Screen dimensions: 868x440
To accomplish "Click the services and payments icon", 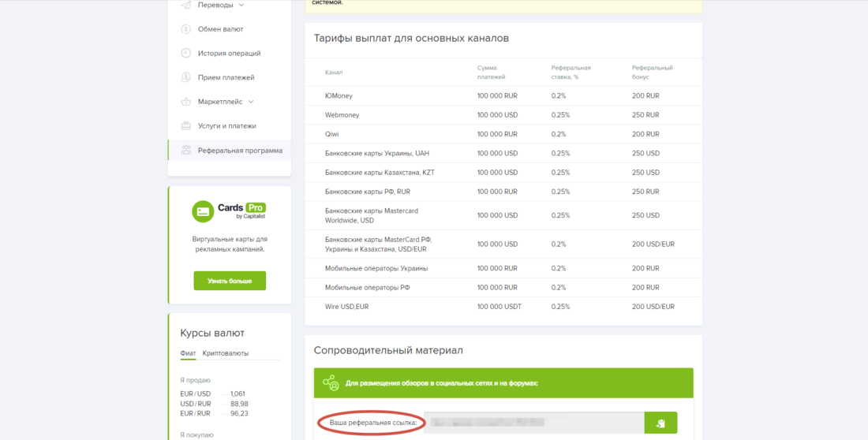I will (186, 126).
